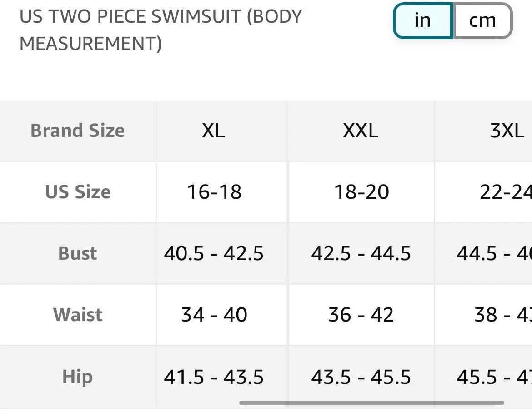Click the Hip row header
Viewport: 532px width, 418px height.
click(78, 377)
